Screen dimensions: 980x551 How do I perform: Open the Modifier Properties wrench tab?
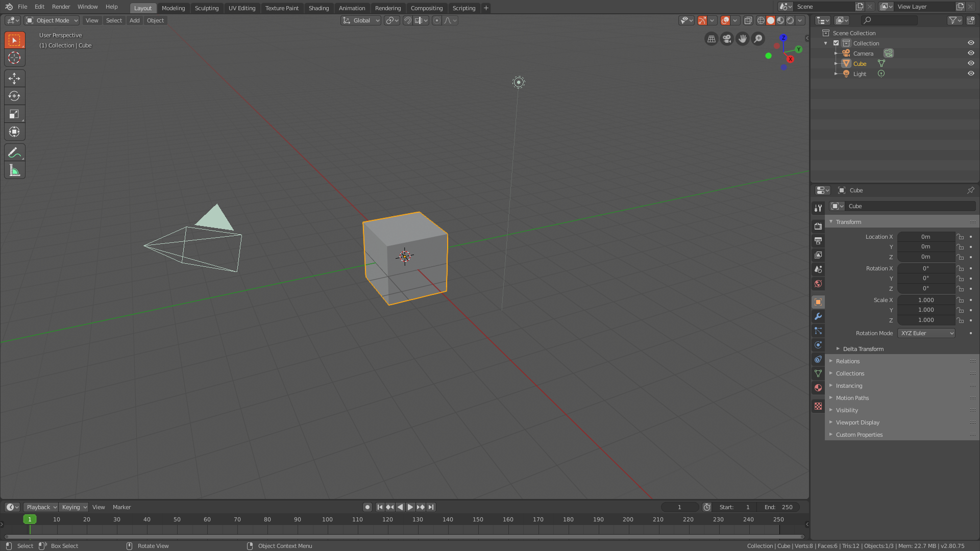click(x=818, y=316)
